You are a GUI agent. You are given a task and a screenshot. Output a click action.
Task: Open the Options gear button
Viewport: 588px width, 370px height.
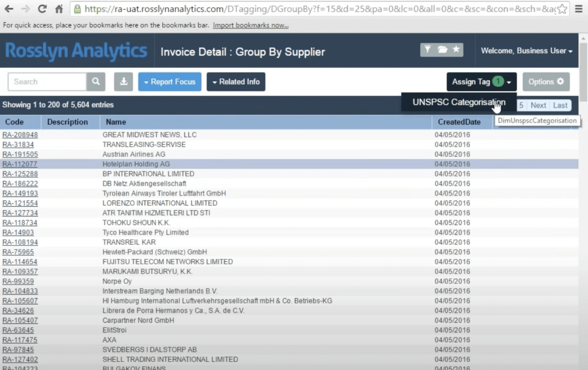pyautogui.click(x=546, y=82)
